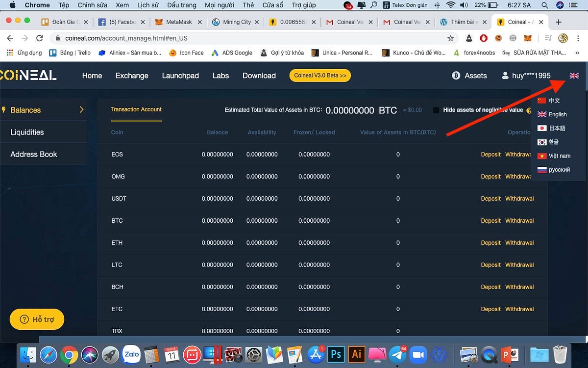The image size is (588, 368).
Task: Click the Coineal V3.0 Beta >> button
Action: point(320,76)
